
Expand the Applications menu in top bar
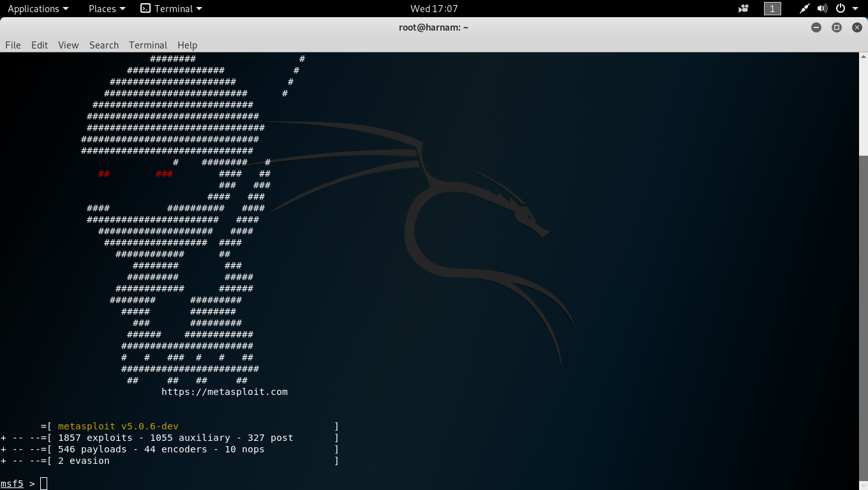[x=38, y=9]
